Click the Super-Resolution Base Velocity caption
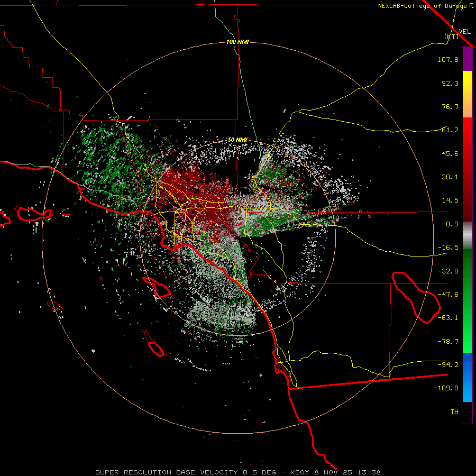This screenshot has height=476, width=476. [x=237, y=472]
